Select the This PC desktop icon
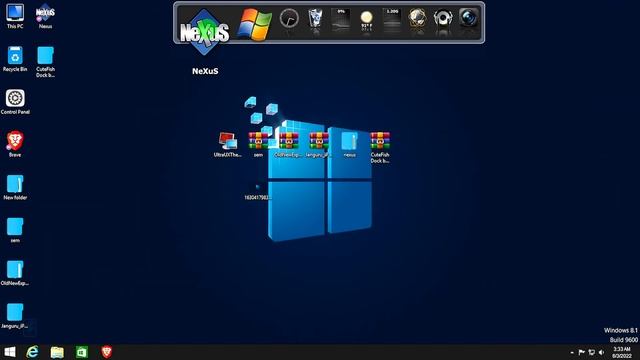Screen dimensions: 640x360 point(15,17)
